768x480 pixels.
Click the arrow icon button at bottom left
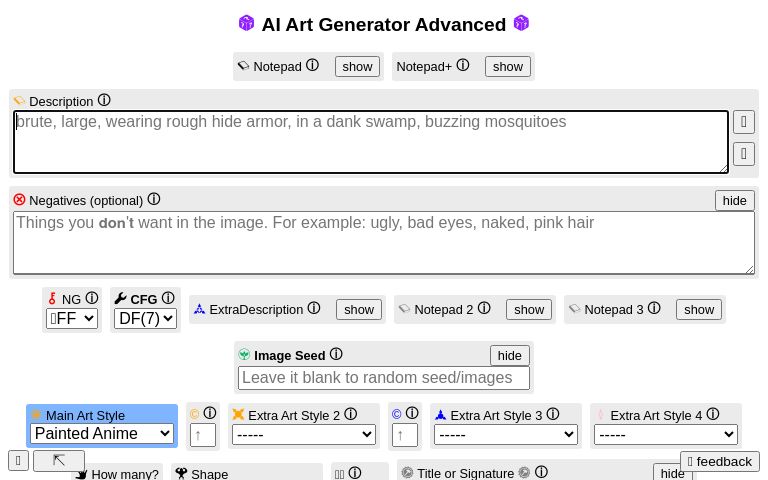(x=59, y=460)
